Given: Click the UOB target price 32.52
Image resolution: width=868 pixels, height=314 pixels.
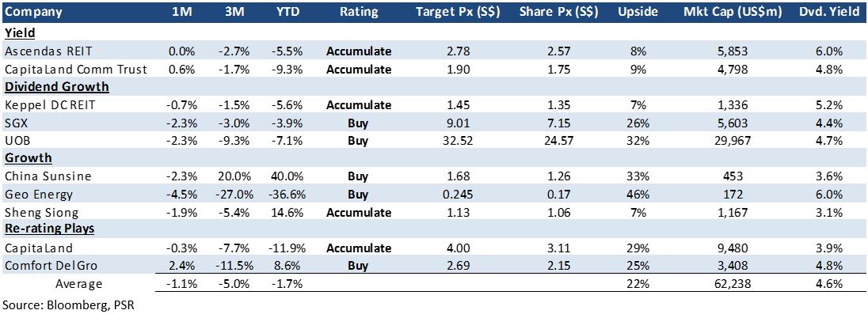Looking at the screenshot, I should (x=457, y=141).
